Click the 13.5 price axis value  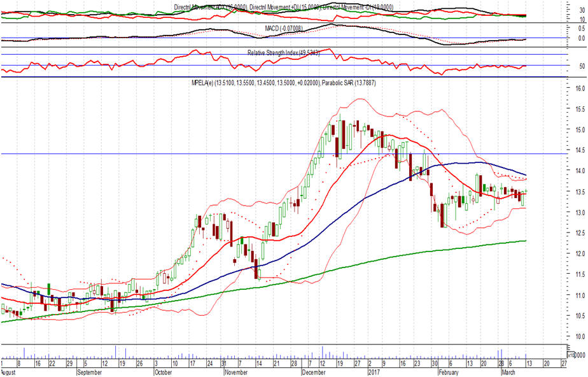pyautogui.click(x=580, y=192)
